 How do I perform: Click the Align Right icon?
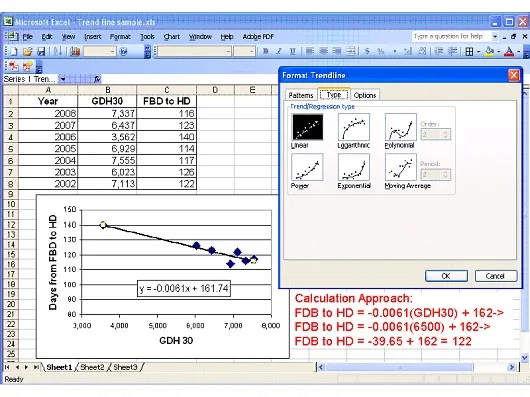pos(337,51)
